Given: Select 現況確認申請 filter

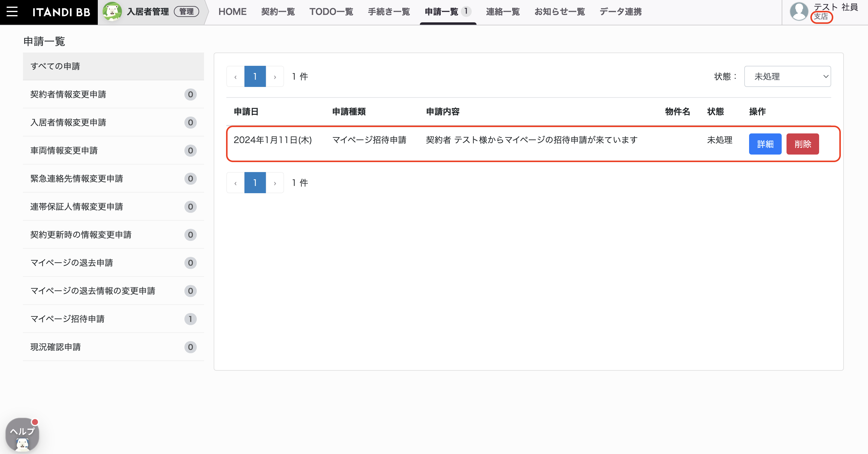Looking at the screenshot, I should 113,347.
